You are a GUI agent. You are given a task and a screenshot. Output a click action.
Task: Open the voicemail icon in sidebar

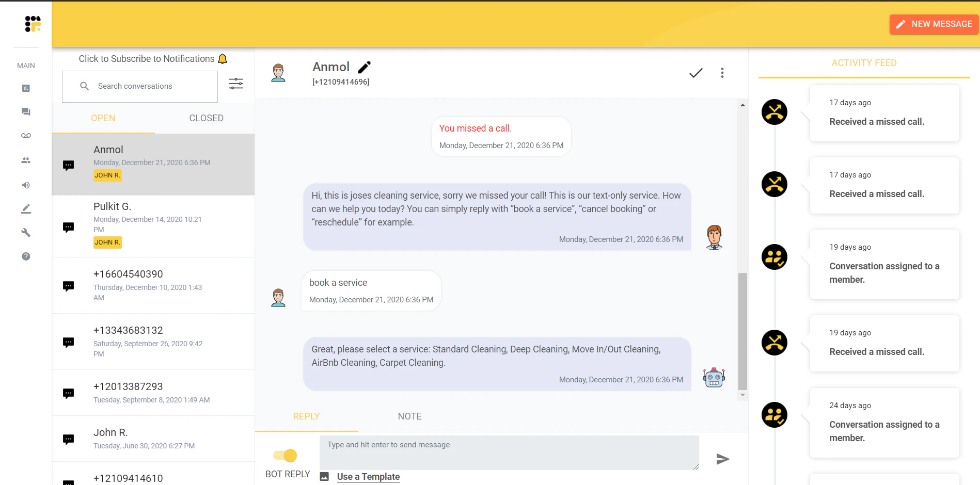coord(26,135)
